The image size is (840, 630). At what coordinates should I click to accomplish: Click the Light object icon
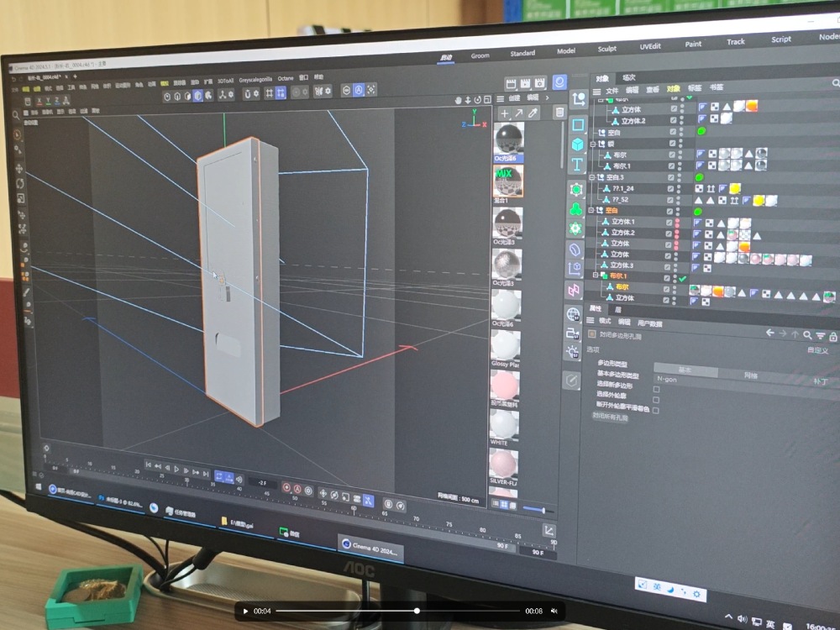click(x=572, y=352)
